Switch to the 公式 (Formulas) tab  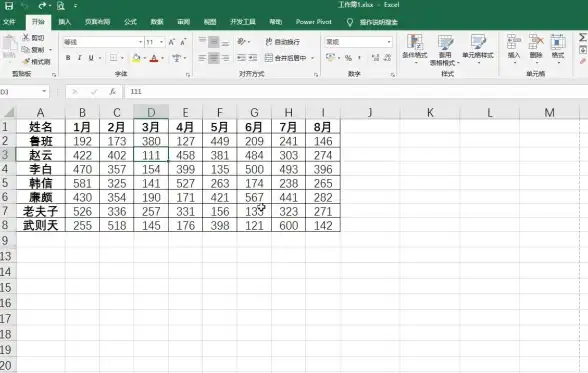pos(130,22)
